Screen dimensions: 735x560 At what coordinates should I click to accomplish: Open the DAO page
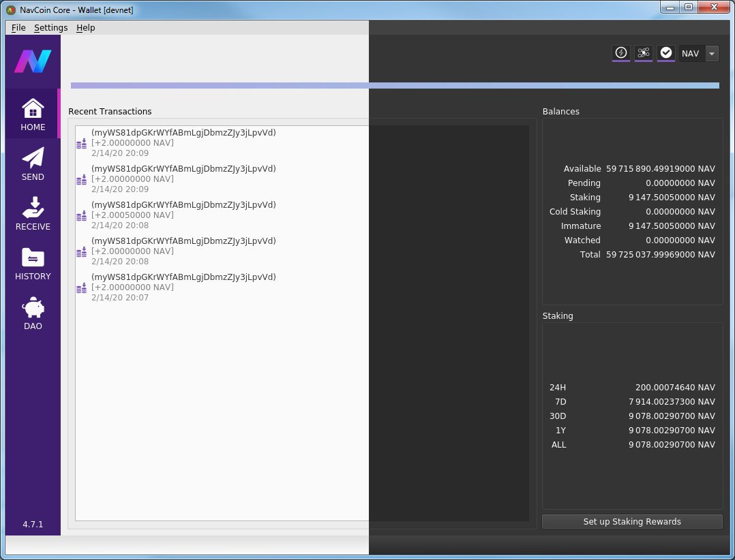(33, 313)
